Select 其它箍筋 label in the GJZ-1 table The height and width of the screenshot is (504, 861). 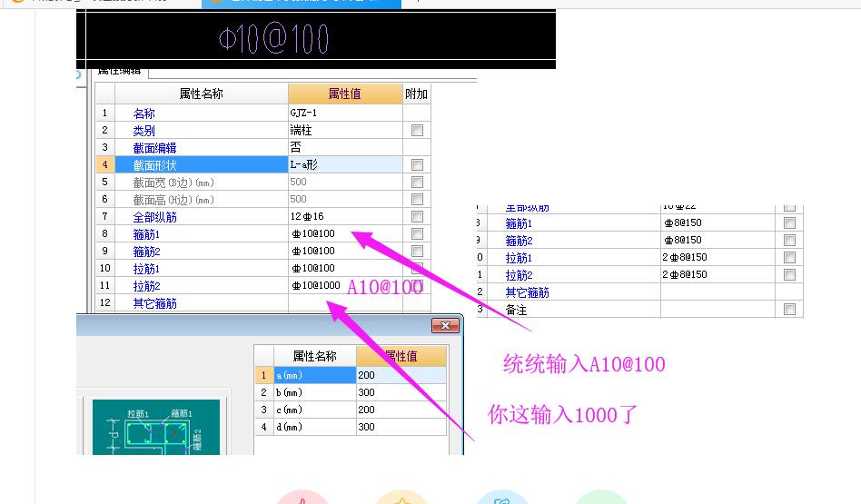tap(154, 303)
